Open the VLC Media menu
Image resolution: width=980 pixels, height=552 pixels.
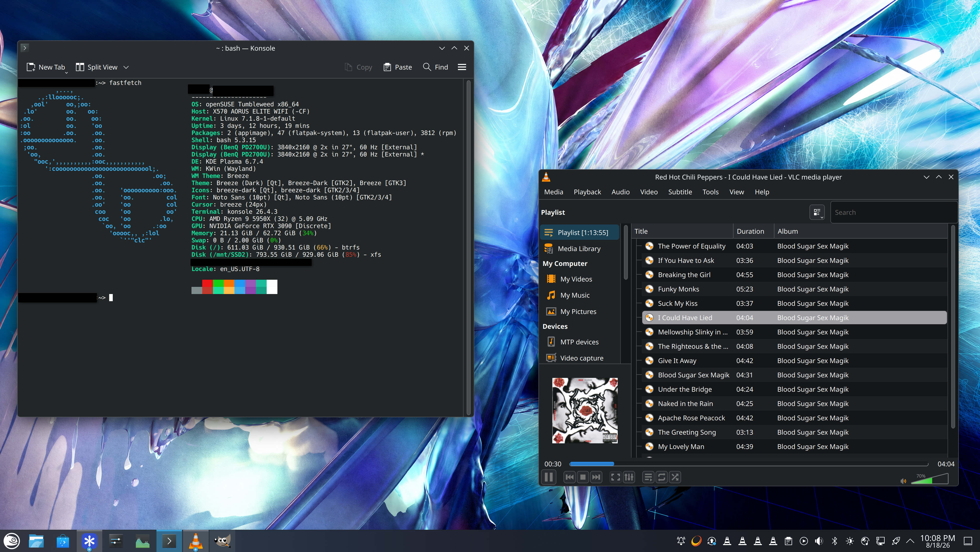coord(554,192)
